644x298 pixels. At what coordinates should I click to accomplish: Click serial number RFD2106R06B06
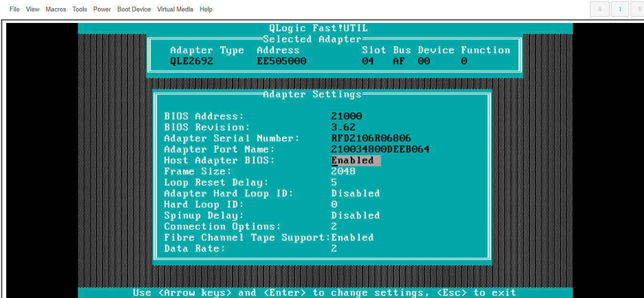pyautogui.click(x=371, y=138)
